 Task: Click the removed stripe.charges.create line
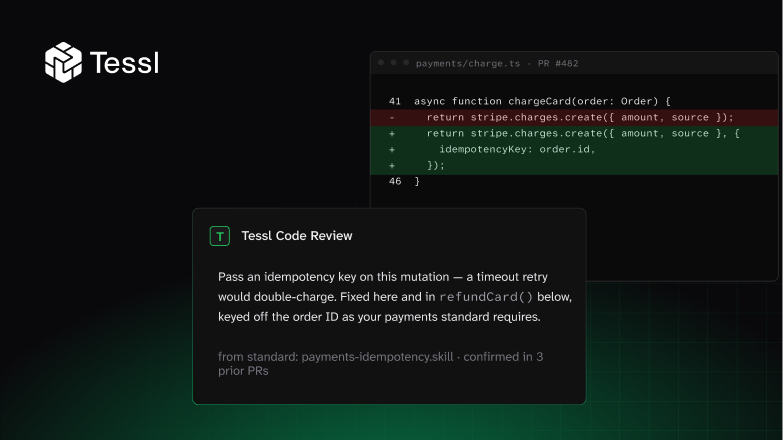click(574, 117)
